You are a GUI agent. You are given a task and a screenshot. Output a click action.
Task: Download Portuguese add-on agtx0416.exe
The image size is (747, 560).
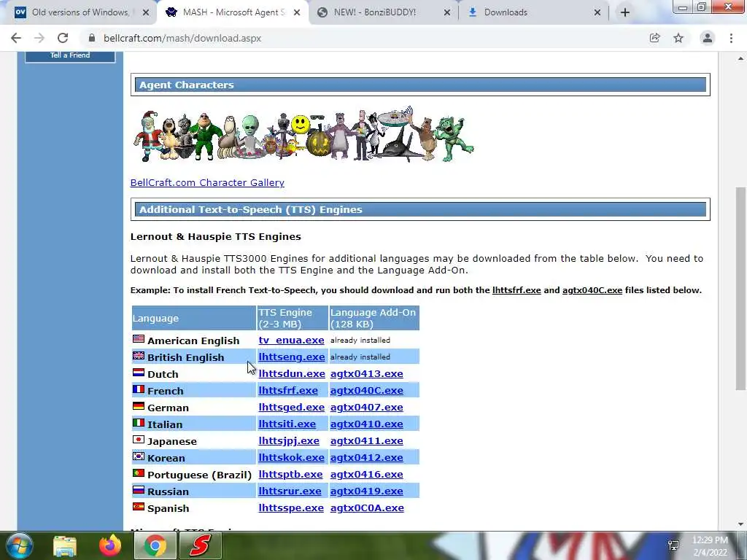366,475
